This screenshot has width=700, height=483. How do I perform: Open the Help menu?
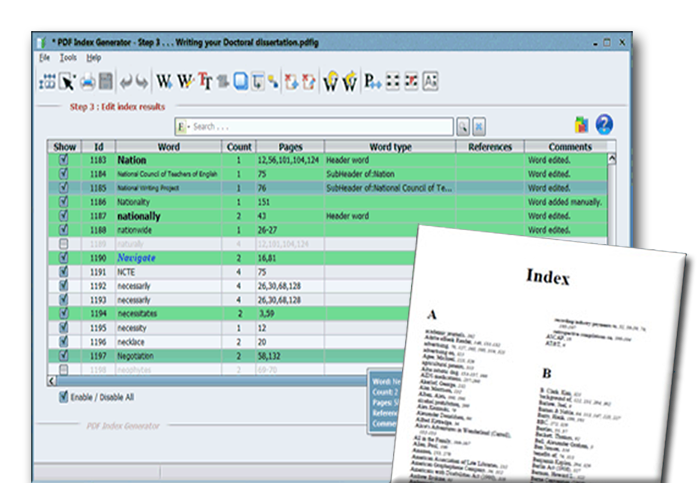(94, 58)
